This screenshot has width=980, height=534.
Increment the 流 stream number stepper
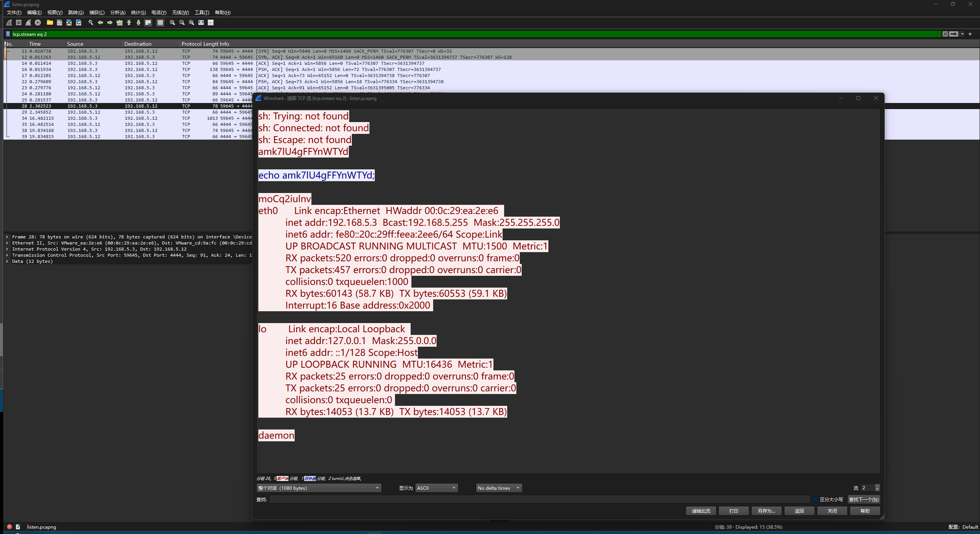point(877,486)
